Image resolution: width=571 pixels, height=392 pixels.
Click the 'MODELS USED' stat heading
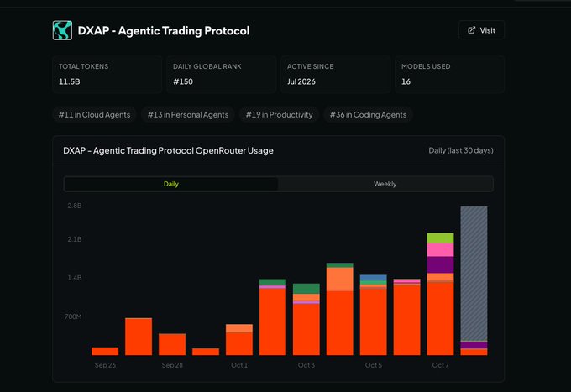(426, 66)
